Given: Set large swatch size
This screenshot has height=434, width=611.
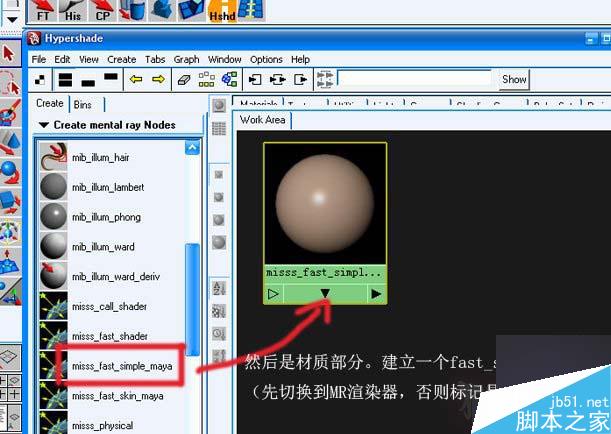Looking at the screenshot, I should (x=219, y=220).
